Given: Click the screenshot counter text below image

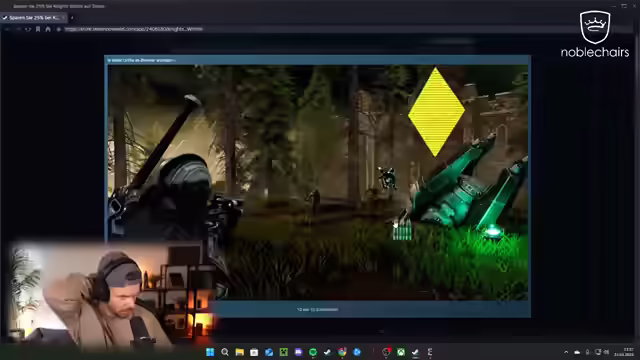Looking at the screenshot, I should [x=318, y=309].
